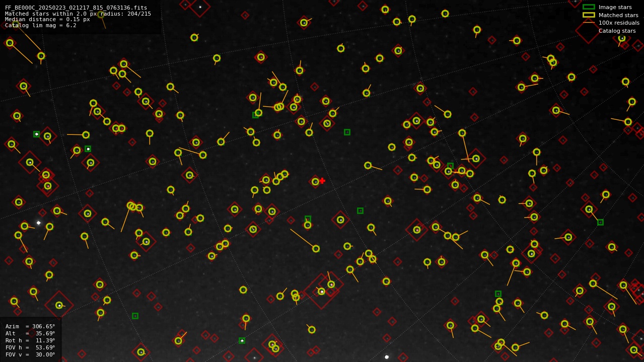Click the 'Alt = 35.69°' readout
Image resolution: width=644 pixels, height=362 pixels.
(30, 333)
